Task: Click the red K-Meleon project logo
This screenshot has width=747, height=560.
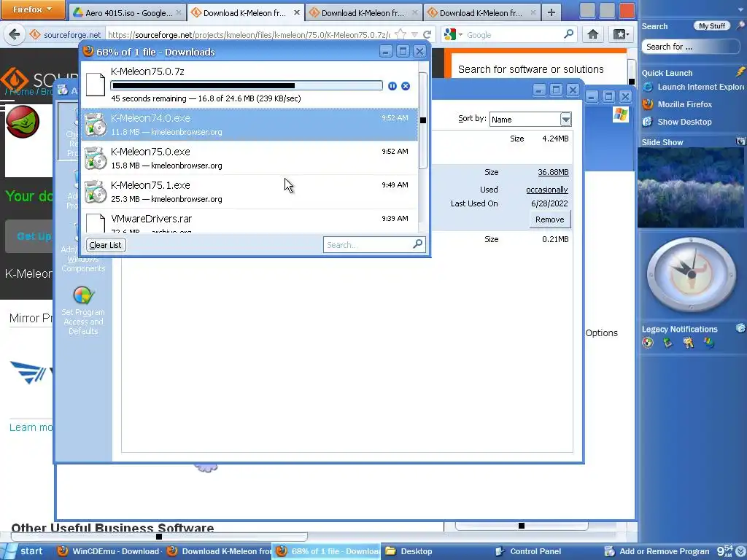Action: [x=23, y=122]
